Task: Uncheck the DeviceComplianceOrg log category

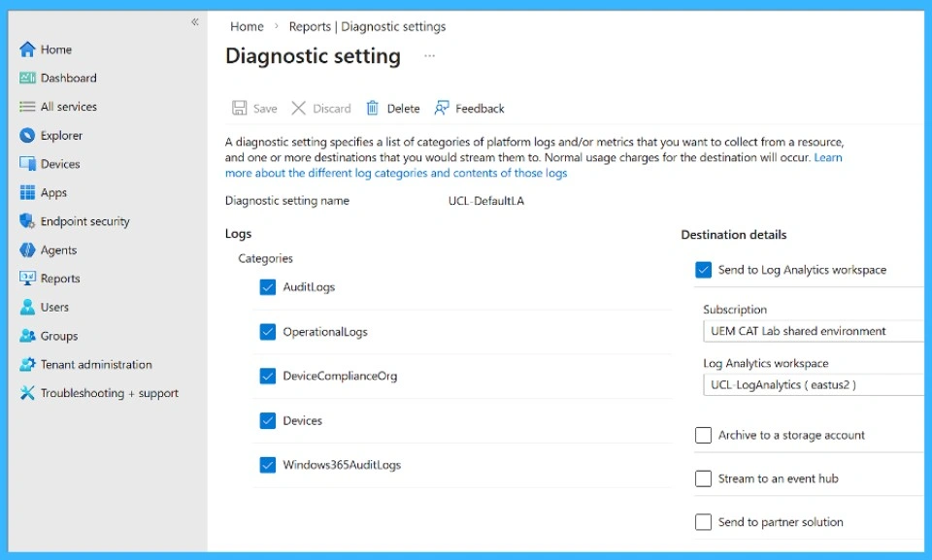Action: [267, 376]
